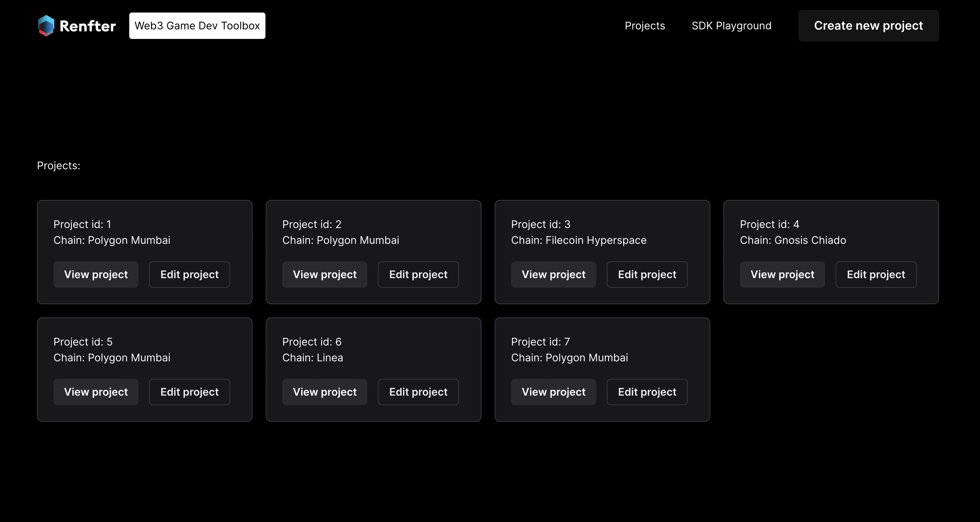This screenshot has width=980, height=522.
Task: Edit project with id 2
Action: [418, 274]
